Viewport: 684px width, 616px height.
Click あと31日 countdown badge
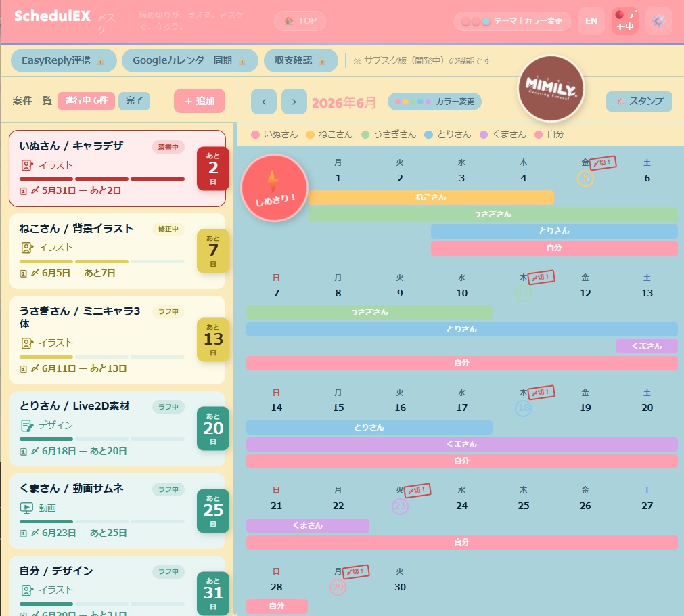(x=213, y=593)
